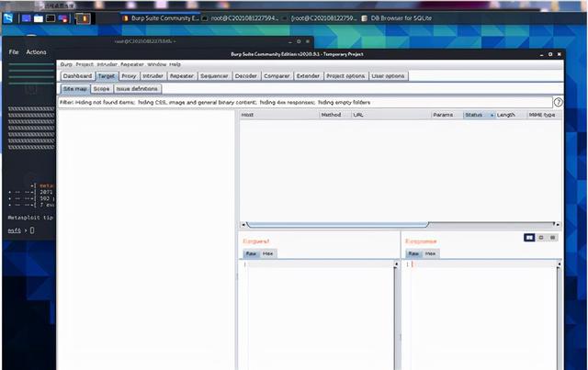Sort by the Method column header

click(334, 115)
